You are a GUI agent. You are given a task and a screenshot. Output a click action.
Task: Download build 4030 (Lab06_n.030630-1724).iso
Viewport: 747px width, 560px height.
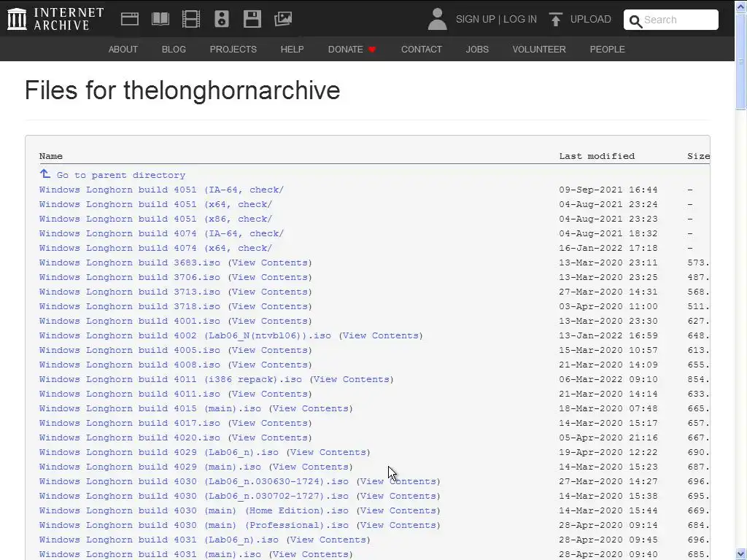click(194, 481)
